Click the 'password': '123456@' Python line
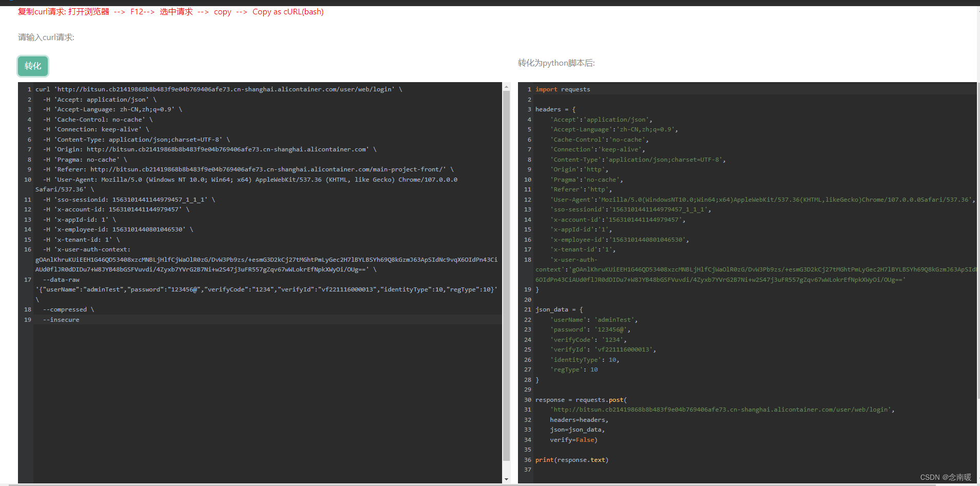Screen dimensions: 980x486 (590, 329)
